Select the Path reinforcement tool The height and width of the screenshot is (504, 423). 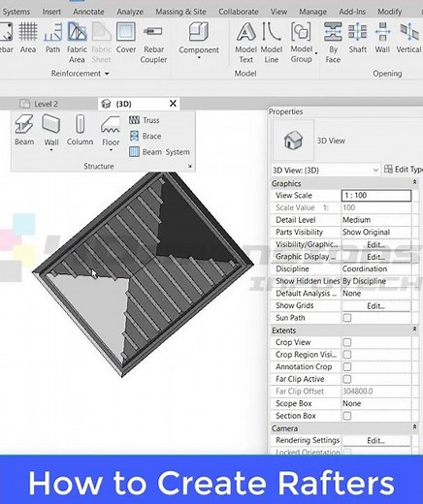click(52, 38)
